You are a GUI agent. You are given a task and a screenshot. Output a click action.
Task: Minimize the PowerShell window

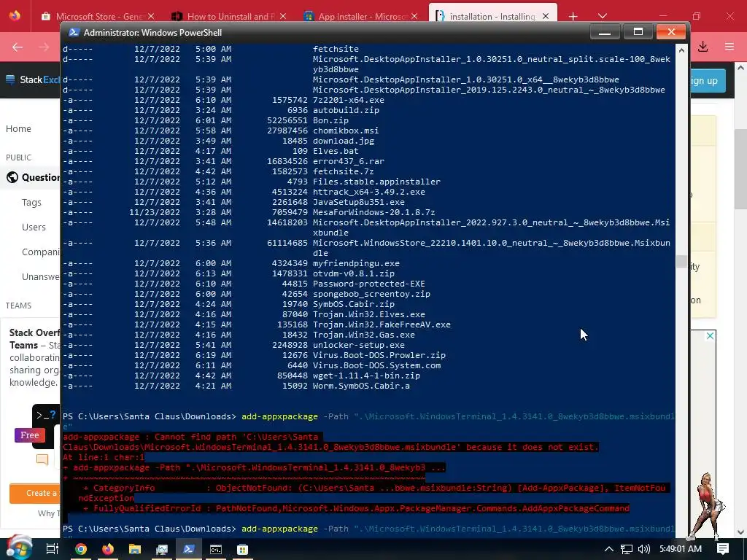tap(605, 32)
